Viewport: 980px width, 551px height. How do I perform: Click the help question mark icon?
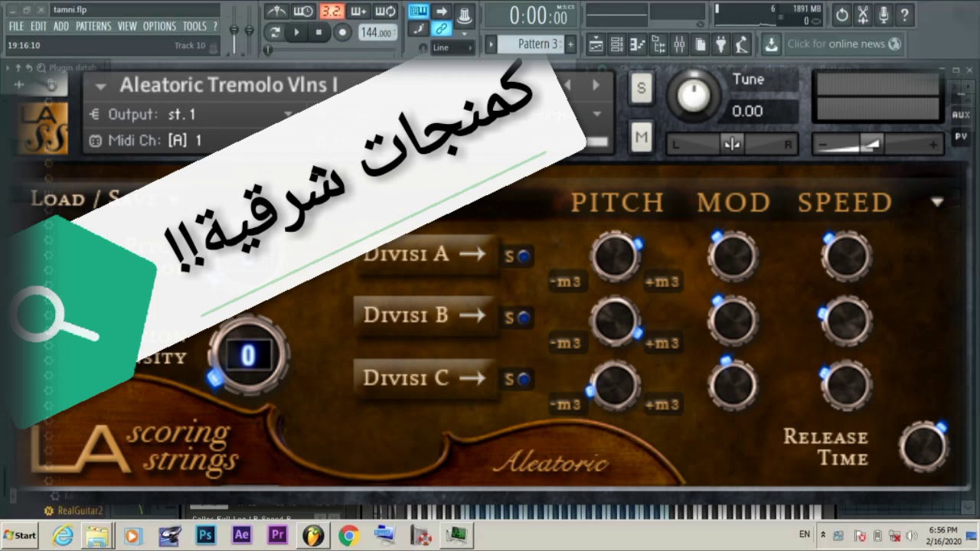904,14
